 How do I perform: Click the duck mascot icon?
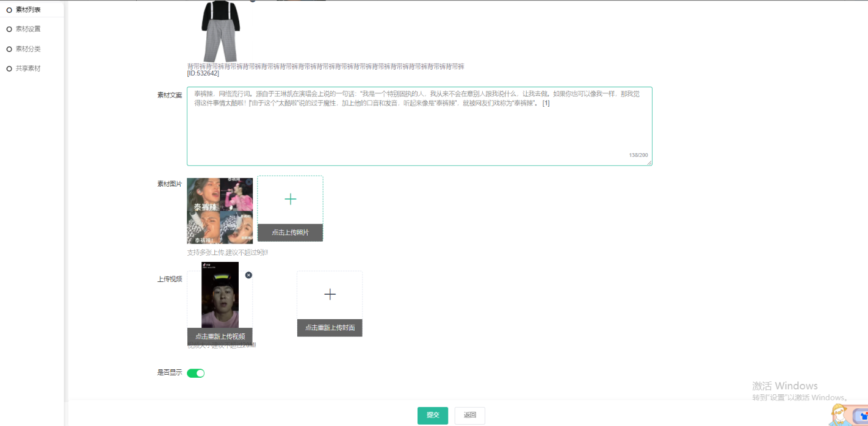[x=840, y=416]
